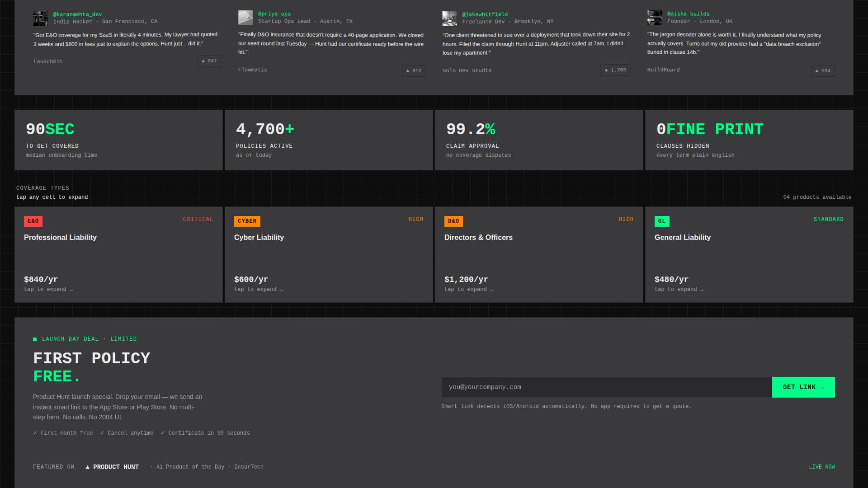Open @jakewhitfield profile avatar
The height and width of the screenshot is (488, 868).
[449, 18]
